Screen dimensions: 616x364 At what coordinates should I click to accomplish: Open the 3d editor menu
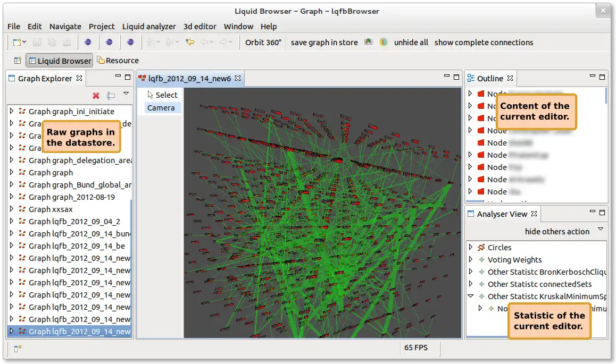(x=200, y=26)
